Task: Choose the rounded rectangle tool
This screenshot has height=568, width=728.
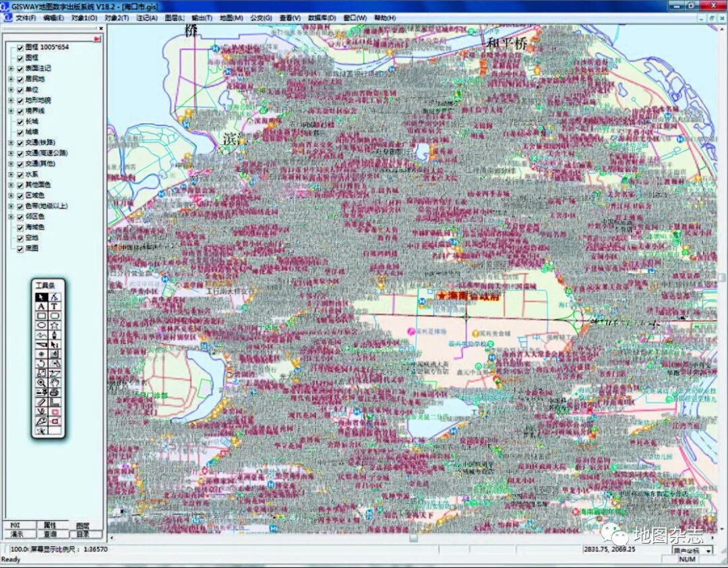Action: click(x=55, y=316)
